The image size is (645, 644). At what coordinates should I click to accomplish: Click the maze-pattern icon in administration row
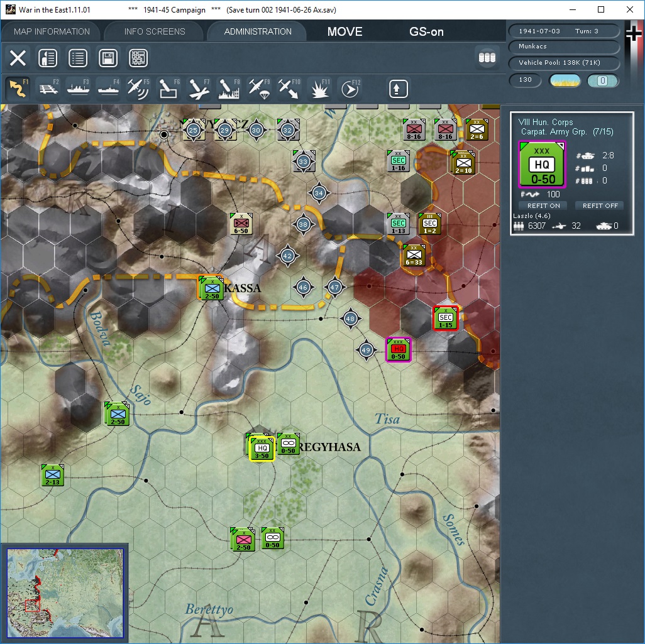tap(138, 58)
